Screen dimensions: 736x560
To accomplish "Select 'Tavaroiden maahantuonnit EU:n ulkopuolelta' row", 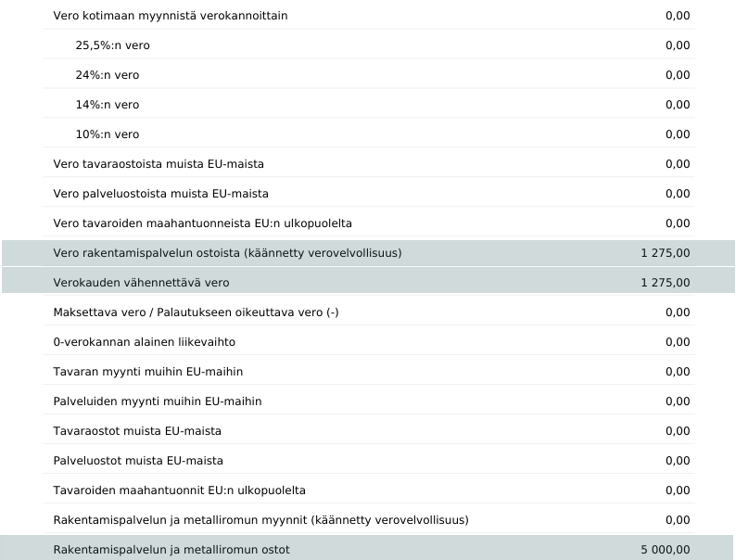I will click(x=180, y=490).
